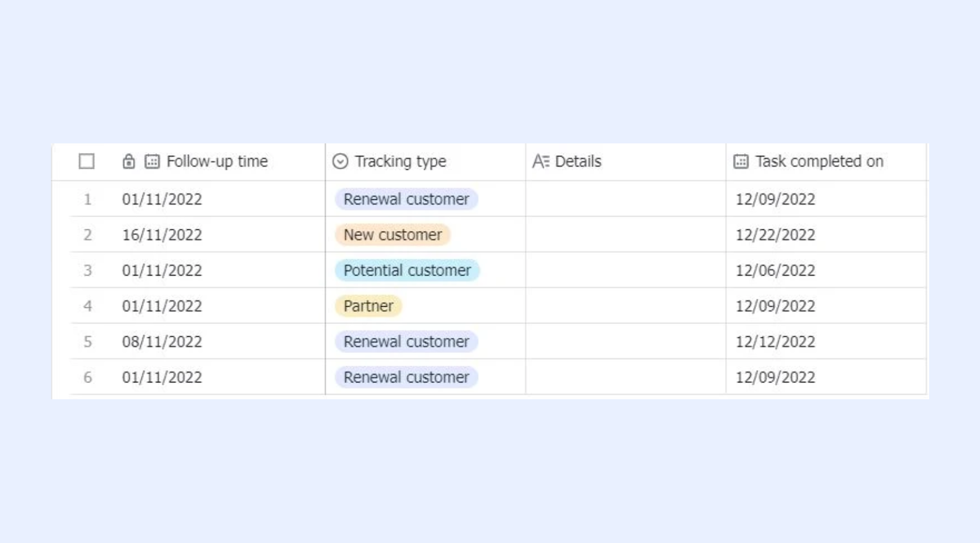The width and height of the screenshot is (980, 543).
Task: Click the dropdown circle icon in Tracking type header
Action: point(341,161)
